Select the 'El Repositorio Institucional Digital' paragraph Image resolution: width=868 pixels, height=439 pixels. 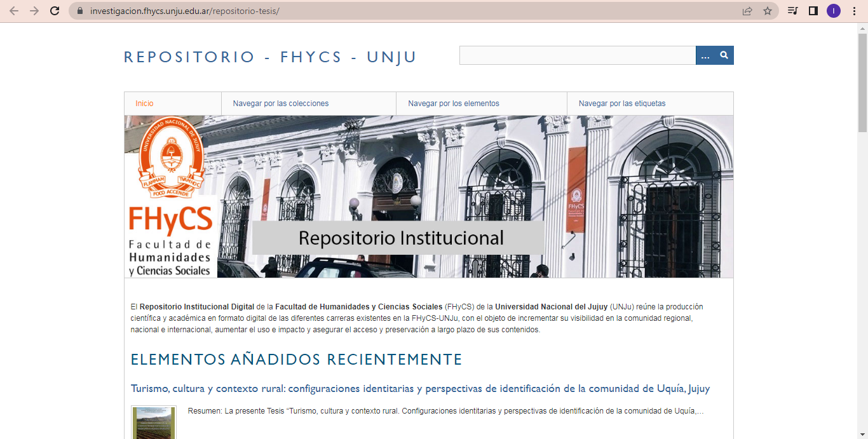coord(417,318)
